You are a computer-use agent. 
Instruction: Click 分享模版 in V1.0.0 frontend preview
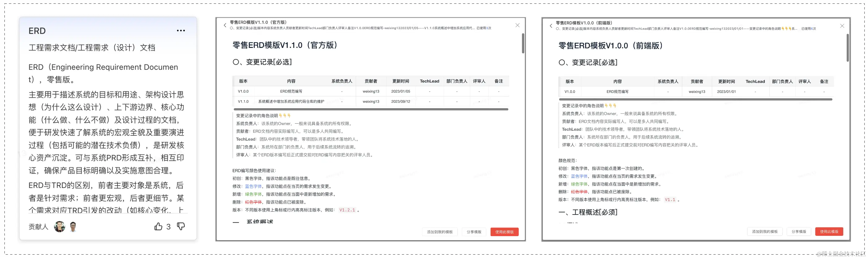click(799, 231)
